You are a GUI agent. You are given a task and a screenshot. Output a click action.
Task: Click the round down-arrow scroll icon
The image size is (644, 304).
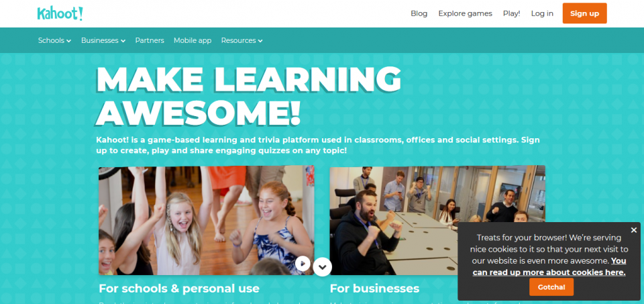[323, 267]
